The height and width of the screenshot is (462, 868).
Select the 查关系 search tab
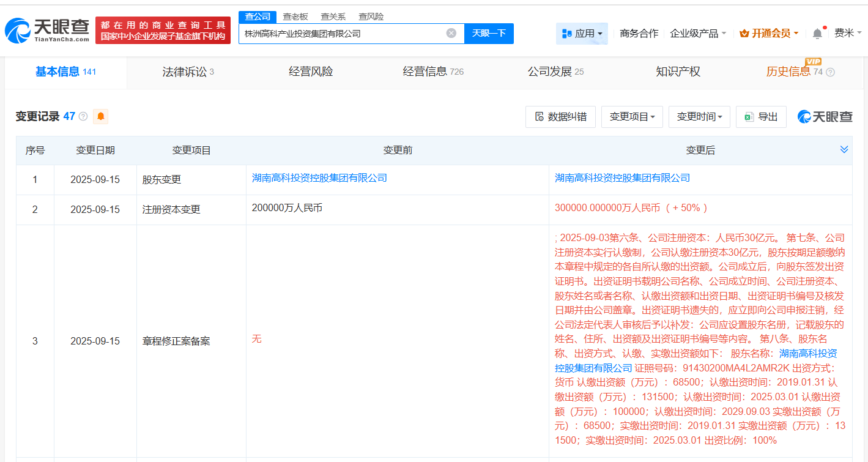pos(333,17)
